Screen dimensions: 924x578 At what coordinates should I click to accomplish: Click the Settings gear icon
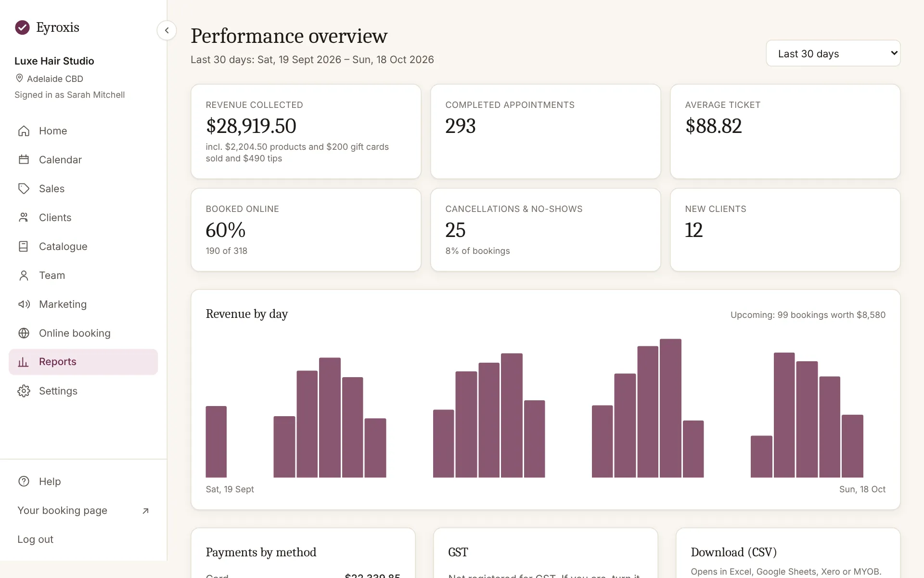pyautogui.click(x=24, y=391)
